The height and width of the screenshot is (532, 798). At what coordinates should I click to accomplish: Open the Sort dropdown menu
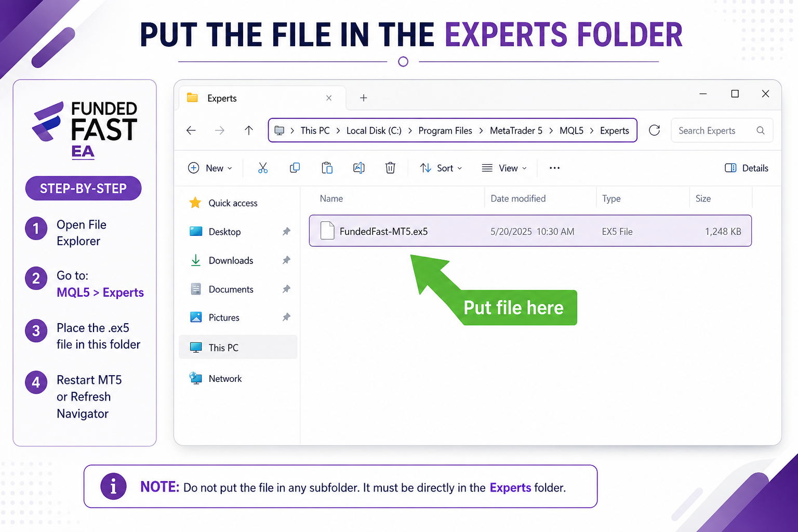441,168
